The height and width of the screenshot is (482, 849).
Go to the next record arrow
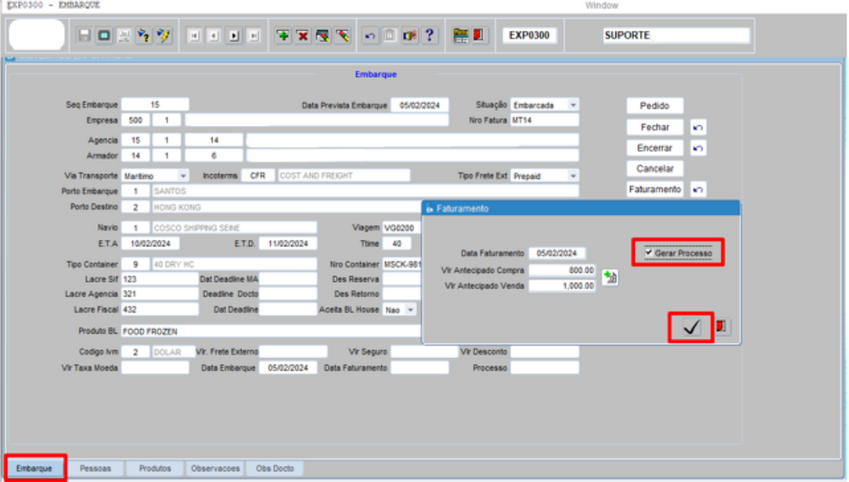point(234,35)
